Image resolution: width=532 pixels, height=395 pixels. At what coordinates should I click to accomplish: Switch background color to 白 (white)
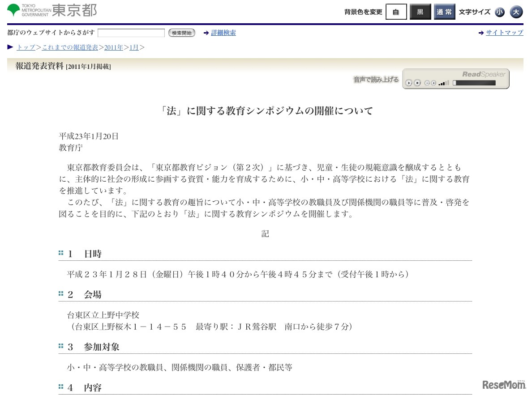pyautogui.click(x=396, y=12)
